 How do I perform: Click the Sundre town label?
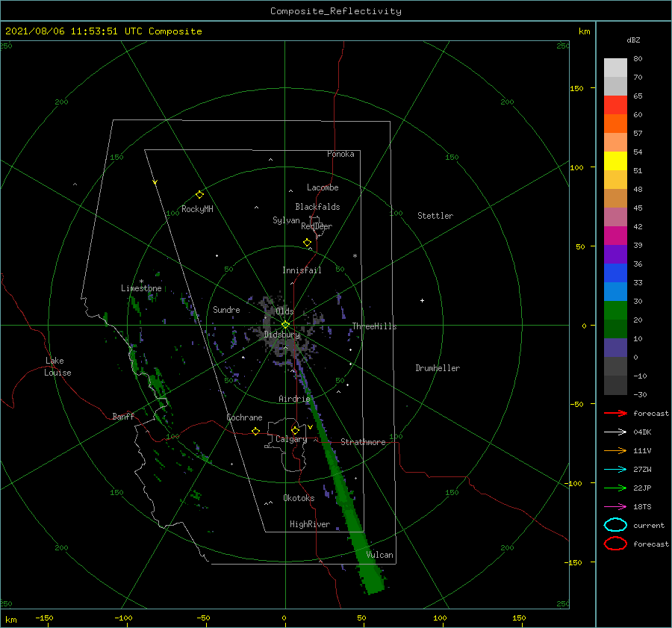point(226,309)
